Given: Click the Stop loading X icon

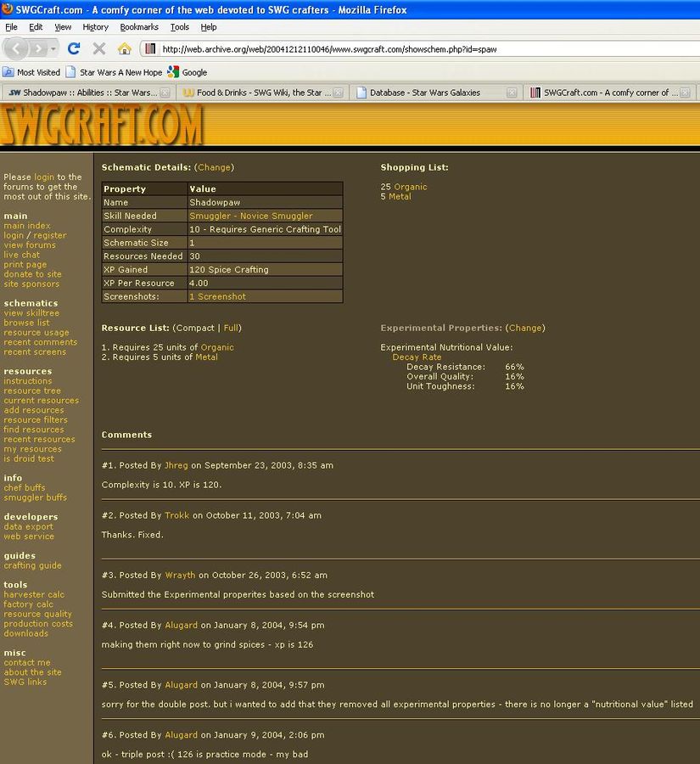Looking at the screenshot, I should click(x=99, y=48).
